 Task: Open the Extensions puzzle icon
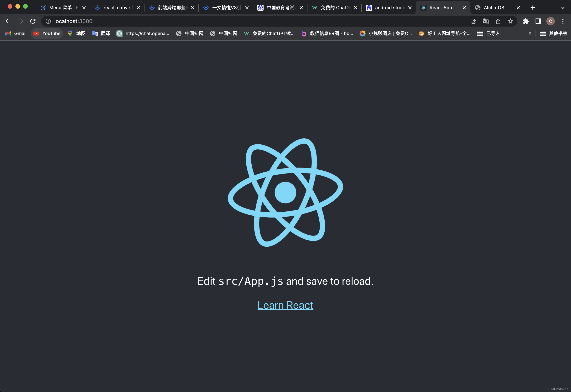click(x=526, y=21)
